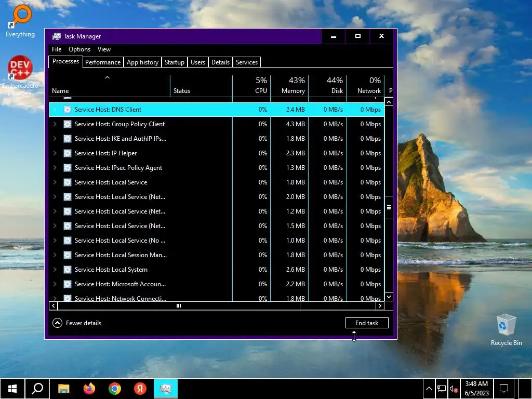Click the gear icon of Service Host: Local Session Manager
532x399 pixels.
point(68,255)
